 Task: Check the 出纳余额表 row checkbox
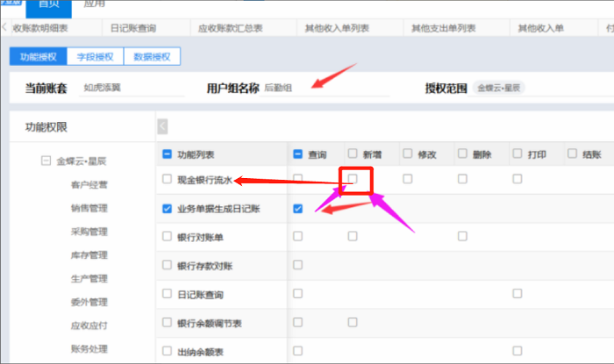tap(168, 351)
